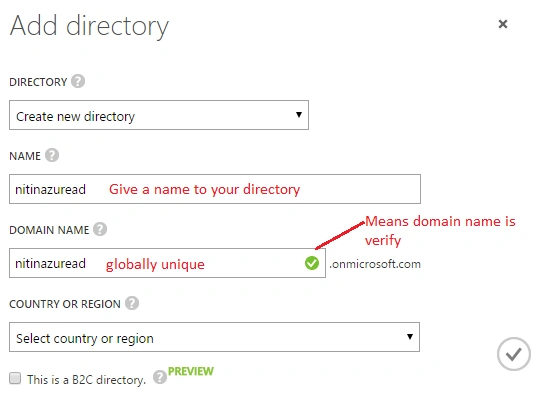Click help icon next to B2C directory

[159, 377]
